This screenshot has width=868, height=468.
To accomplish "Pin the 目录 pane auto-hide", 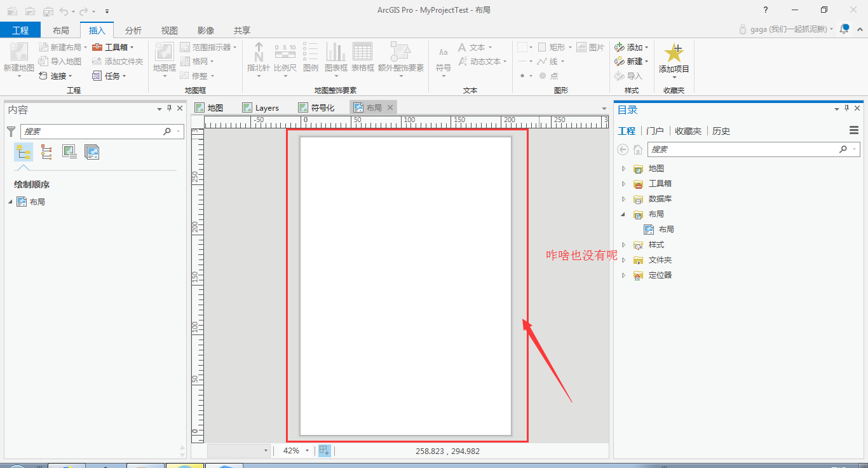I will point(847,109).
